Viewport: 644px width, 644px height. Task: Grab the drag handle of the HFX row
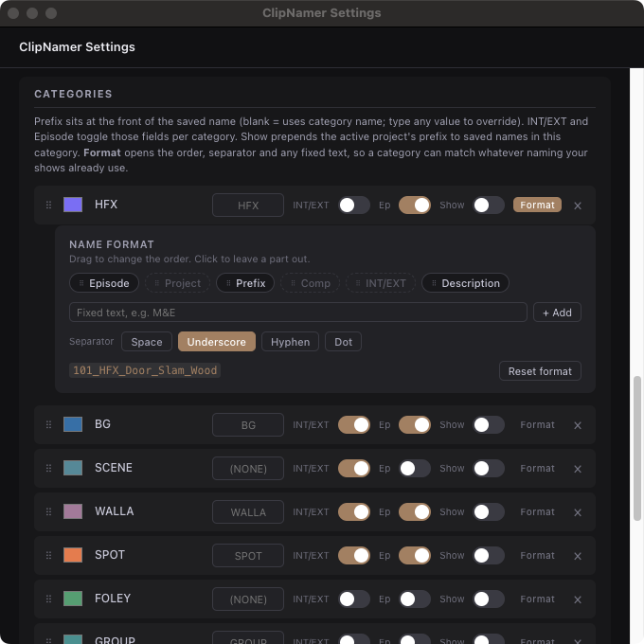click(x=48, y=205)
